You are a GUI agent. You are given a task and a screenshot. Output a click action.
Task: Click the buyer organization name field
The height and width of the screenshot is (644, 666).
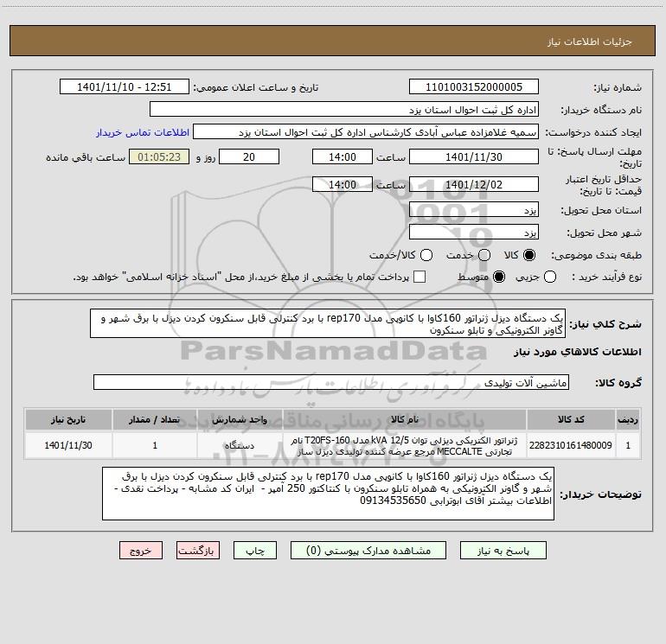click(x=344, y=110)
